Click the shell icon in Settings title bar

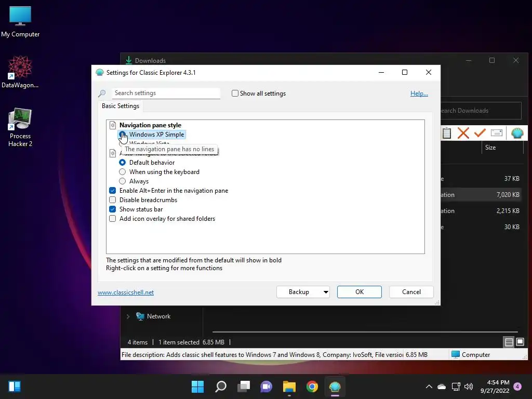click(x=99, y=72)
